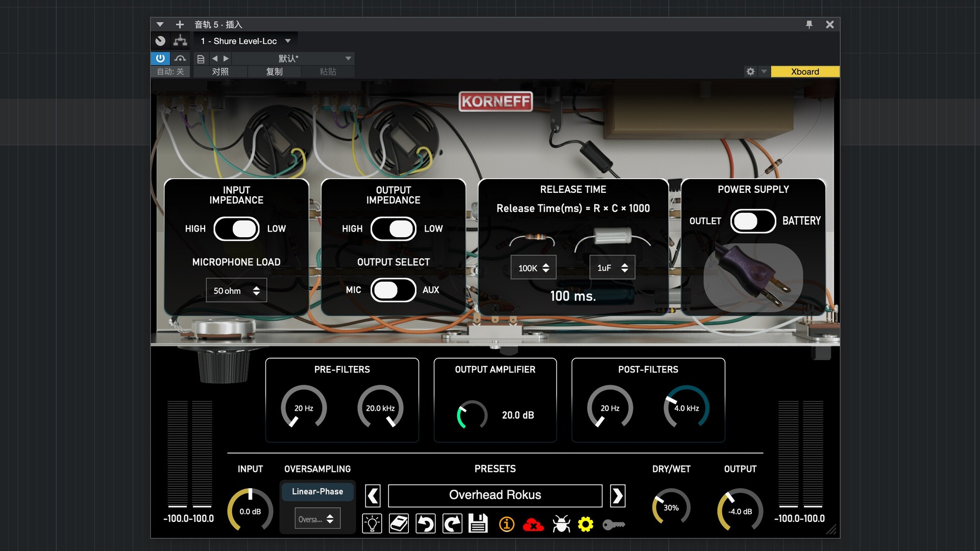Open the 50 ohm Microphone Load dropdown
Viewport: 980px width, 551px height.
(x=236, y=290)
